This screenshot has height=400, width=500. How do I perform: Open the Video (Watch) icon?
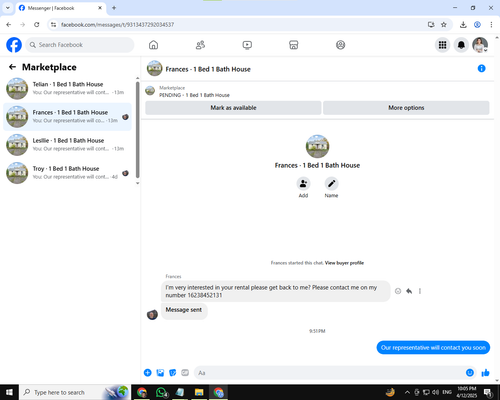(247, 45)
